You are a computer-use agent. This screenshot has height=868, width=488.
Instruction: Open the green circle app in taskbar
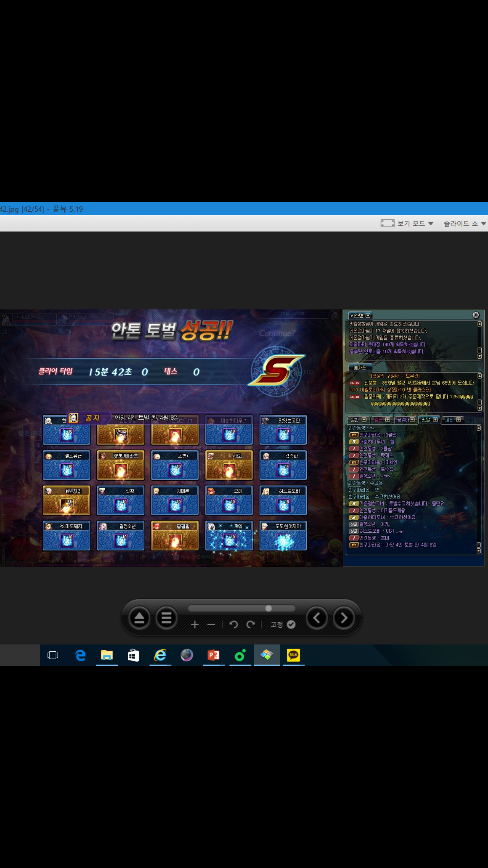click(240, 655)
